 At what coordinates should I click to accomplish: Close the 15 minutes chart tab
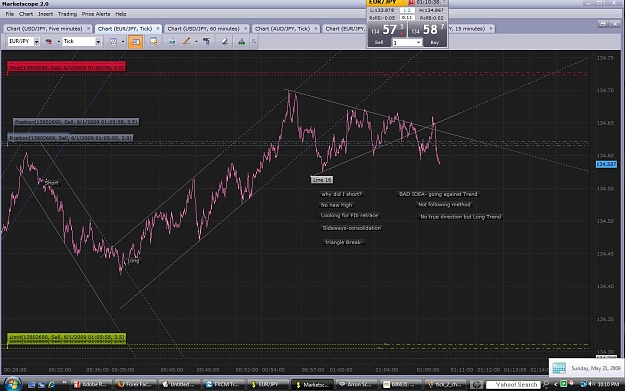click(491, 29)
